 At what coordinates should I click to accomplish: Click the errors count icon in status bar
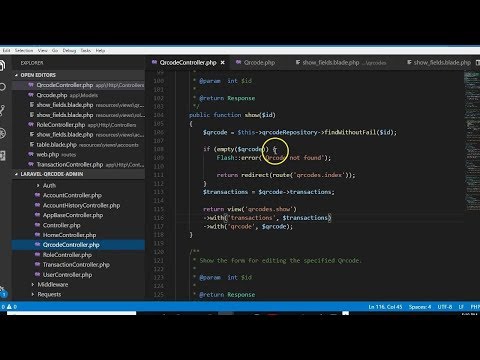click(3, 307)
